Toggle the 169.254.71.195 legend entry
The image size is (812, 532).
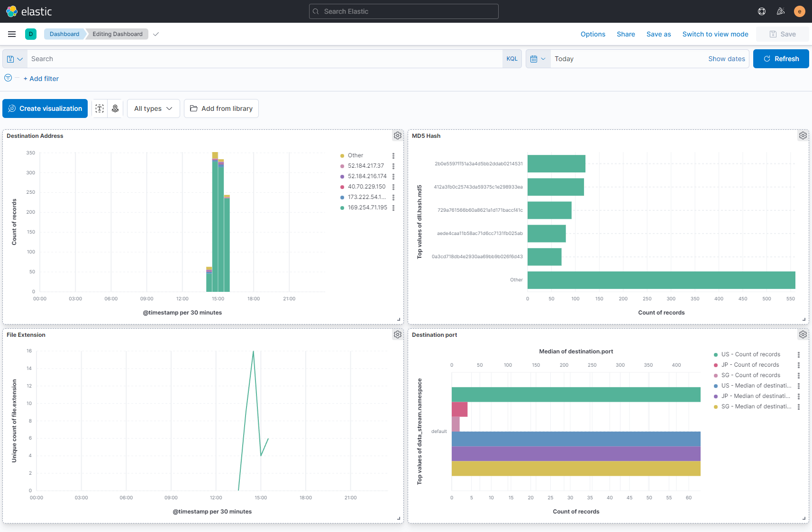[367, 207]
